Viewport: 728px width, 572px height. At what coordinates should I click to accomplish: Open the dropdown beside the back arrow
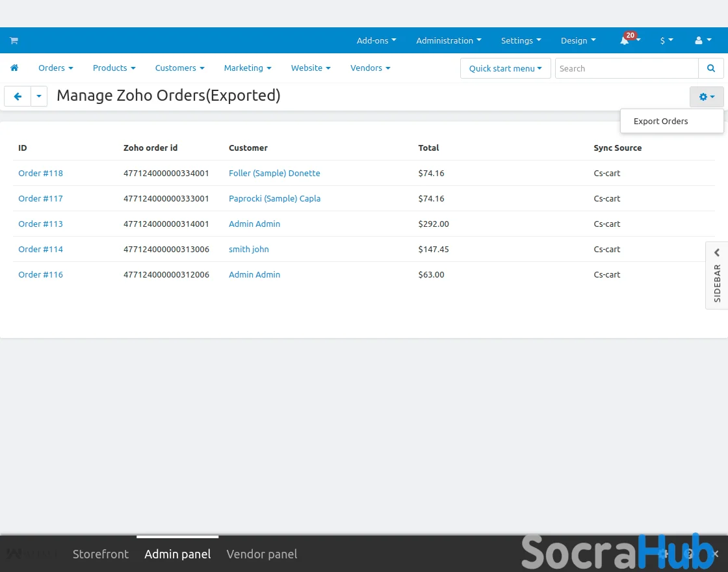click(x=39, y=96)
